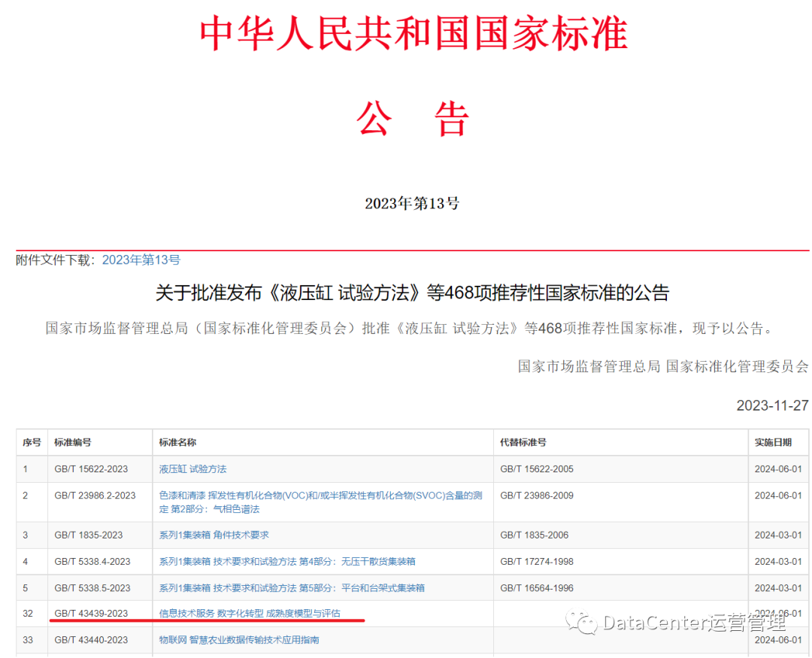Viewport: 812px width, 658px height.
Task: Click the 代替标准号 column header
Action: [523, 442]
